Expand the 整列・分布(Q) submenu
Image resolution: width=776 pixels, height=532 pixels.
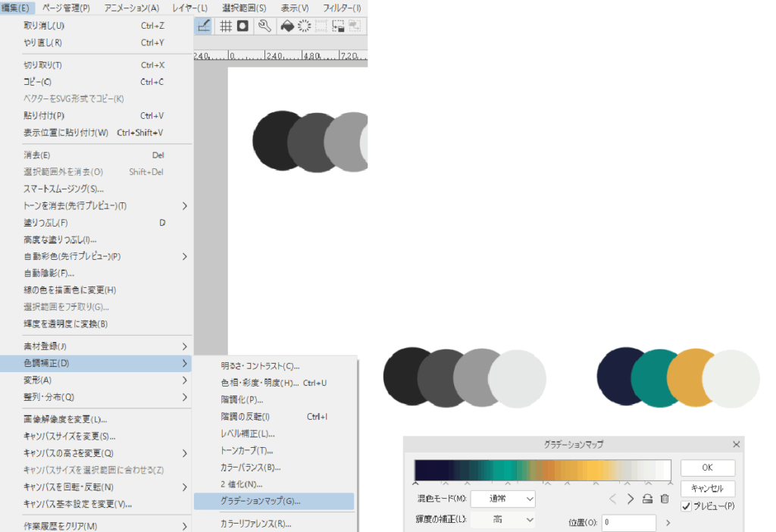[x=185, y=397]
